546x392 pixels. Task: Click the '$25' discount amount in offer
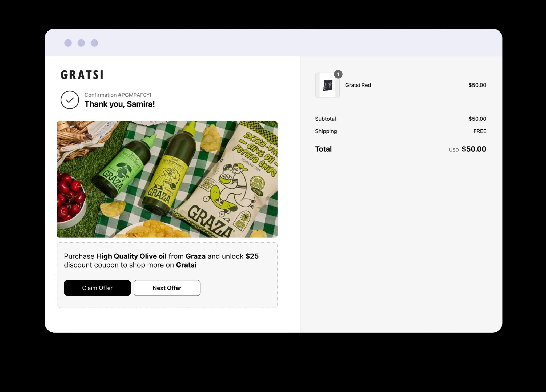tap(252, 256)
